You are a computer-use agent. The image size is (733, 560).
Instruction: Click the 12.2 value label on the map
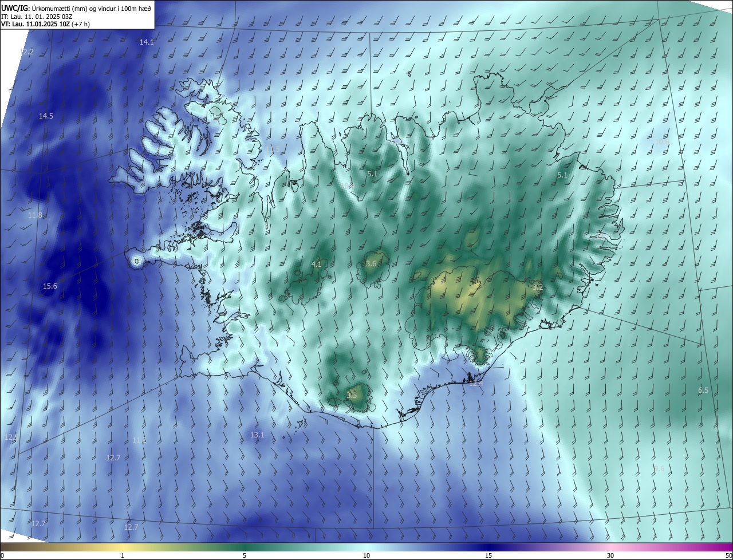point(26,52)
